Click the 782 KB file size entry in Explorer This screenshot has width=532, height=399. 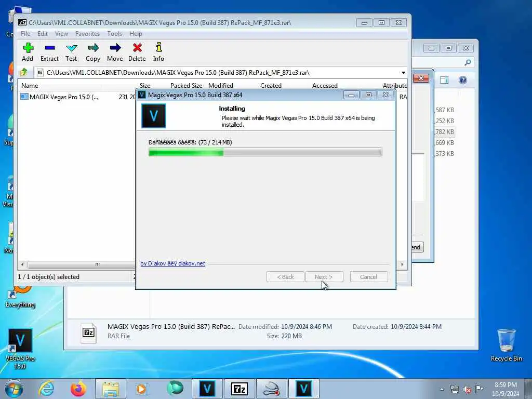click(445, 131)
